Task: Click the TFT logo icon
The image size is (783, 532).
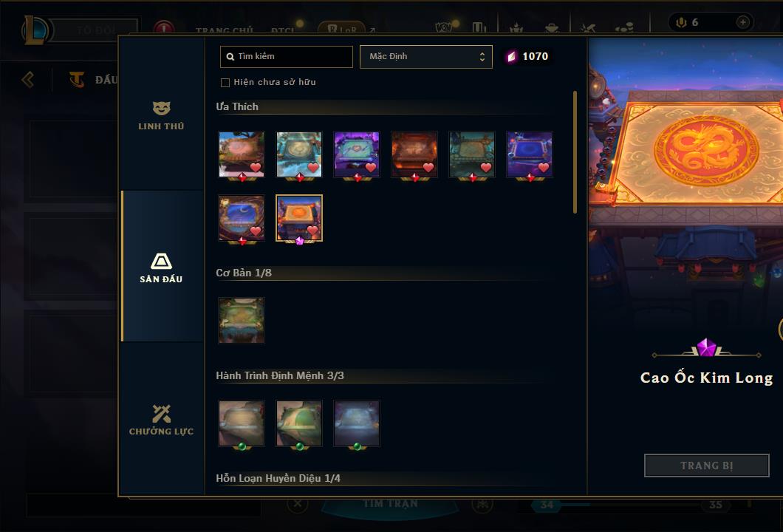Action: coord(76,79)
